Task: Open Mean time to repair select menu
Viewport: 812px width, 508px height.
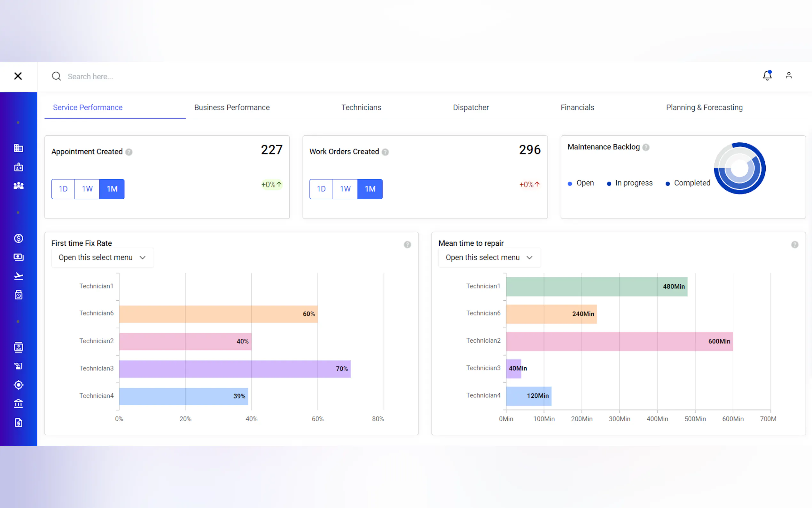Action: click(489, 258)
